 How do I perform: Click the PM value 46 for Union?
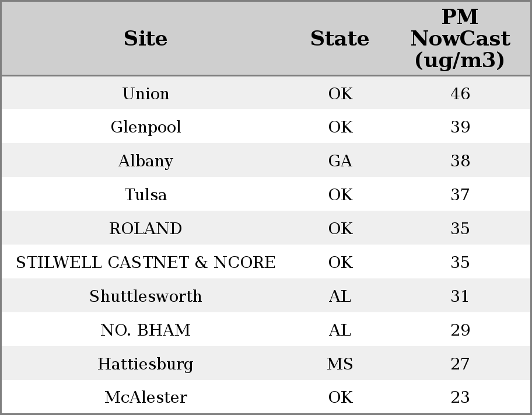tap(460, 93)
